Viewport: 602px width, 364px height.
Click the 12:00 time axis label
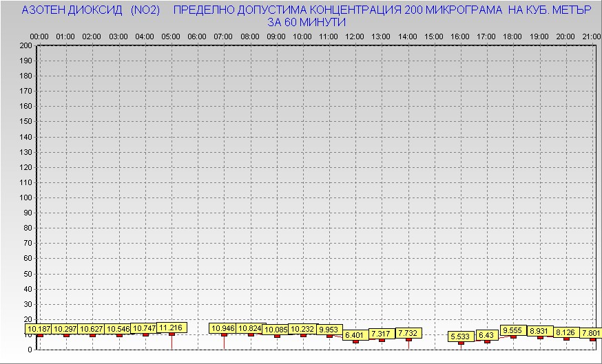click(355, 36)
